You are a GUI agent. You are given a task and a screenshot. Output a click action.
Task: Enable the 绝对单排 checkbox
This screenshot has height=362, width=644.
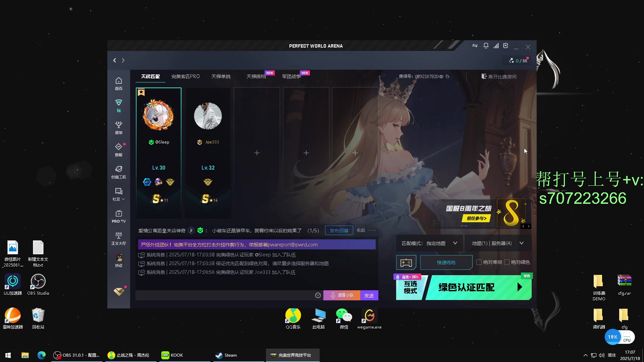pyautogui.click(x=479, y=262)
